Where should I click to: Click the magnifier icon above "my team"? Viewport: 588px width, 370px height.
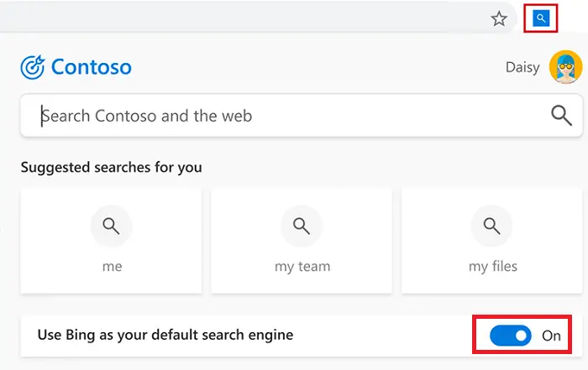[302, 226]
